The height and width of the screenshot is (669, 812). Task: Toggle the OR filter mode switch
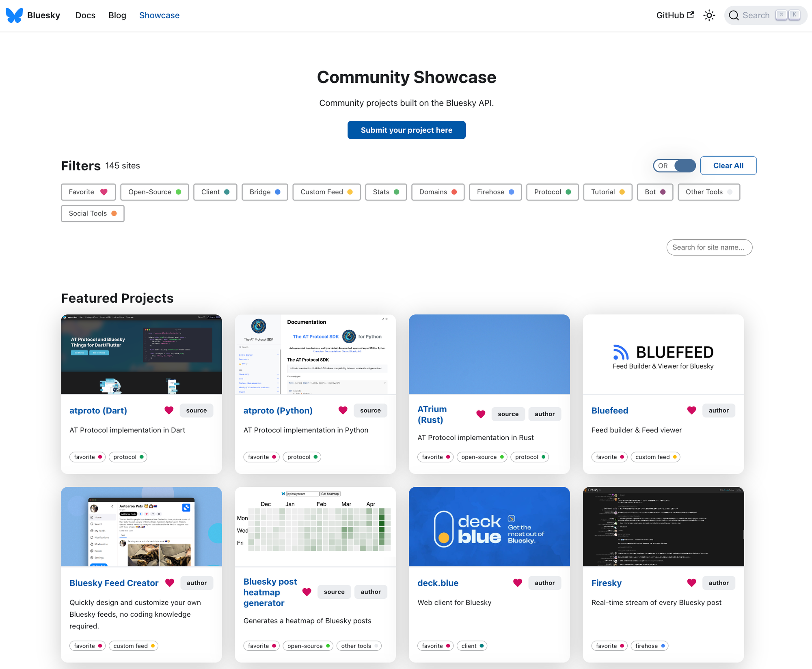[674, 166]
